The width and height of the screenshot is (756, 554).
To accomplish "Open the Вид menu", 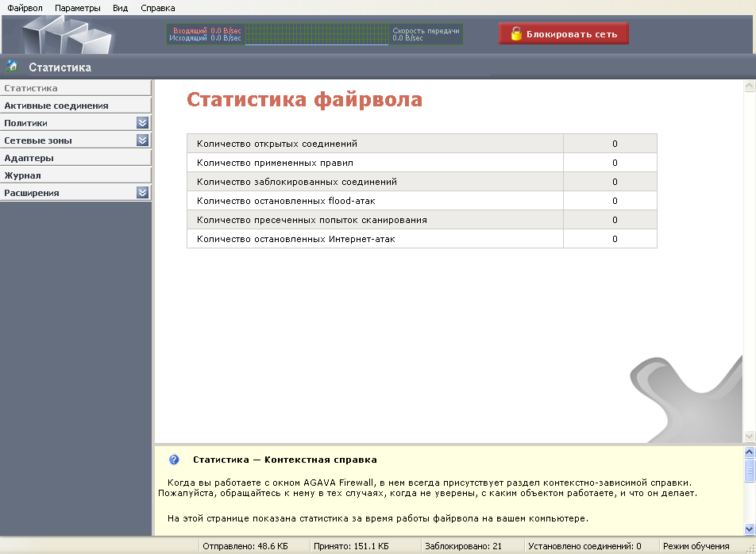I will 120,8.
